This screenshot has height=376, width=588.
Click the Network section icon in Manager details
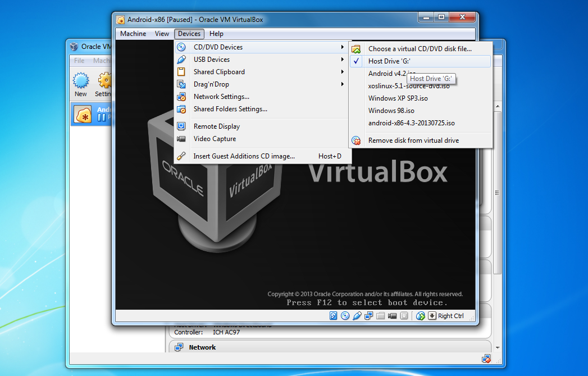tap(179, 347)
